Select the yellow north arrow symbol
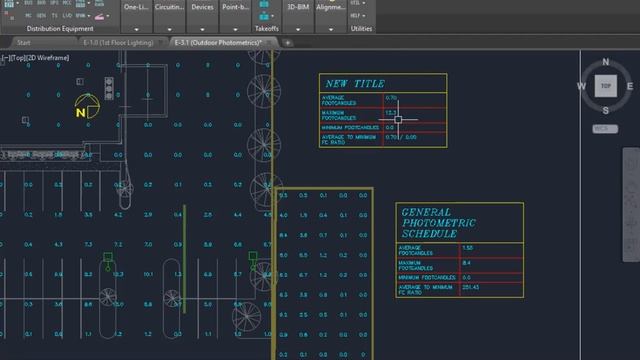Image resolution: width=640 pixels, height=360 pixels. (87, 107)
